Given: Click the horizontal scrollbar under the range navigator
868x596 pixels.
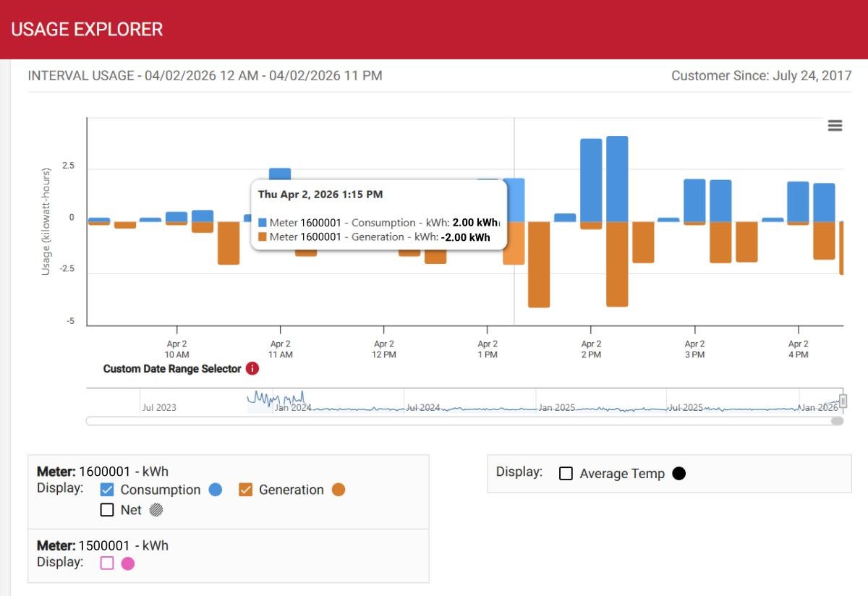Looking at the screenshot, I should (x=463, y=421).
